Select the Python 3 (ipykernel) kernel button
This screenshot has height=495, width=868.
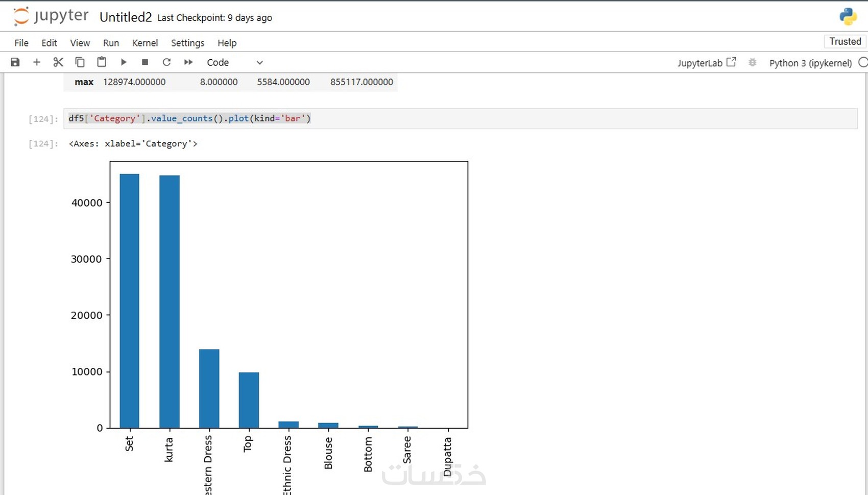pyautogui.click(x=810, y=63)
